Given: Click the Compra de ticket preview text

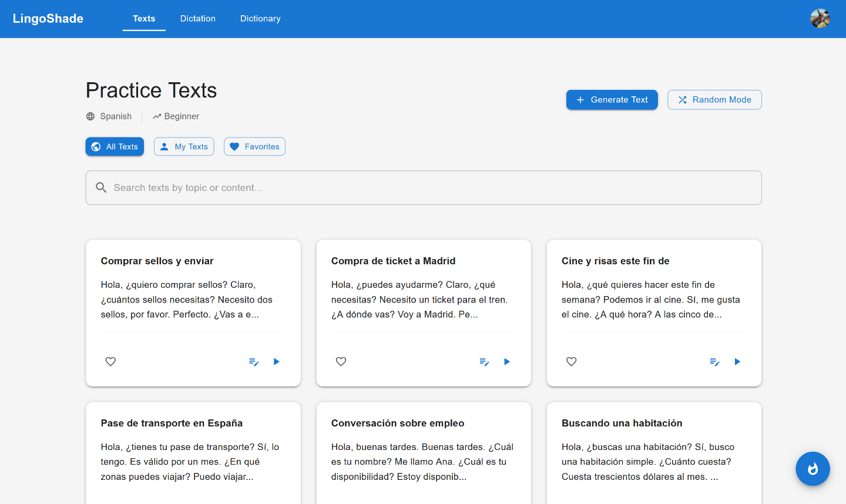Looking at the screenshot, I should pyautogui.click(x=419, y=300).
